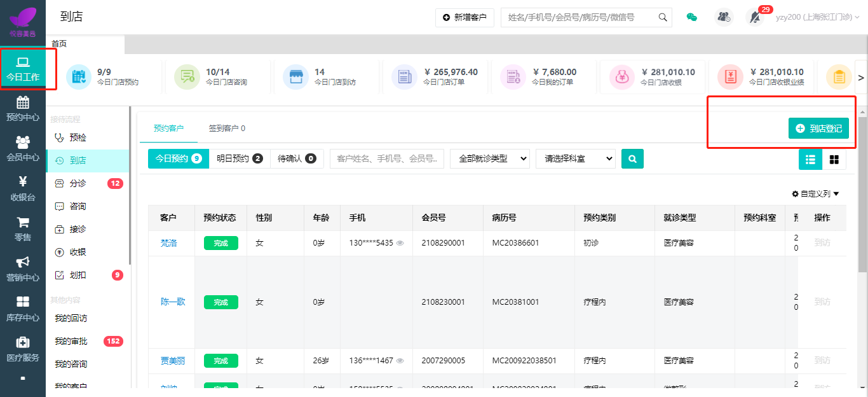This screenshot has width=868, height=397.
Task: Focus the 客户姓名、手机号、会员号 filter input
Action: tap(387, 158)
